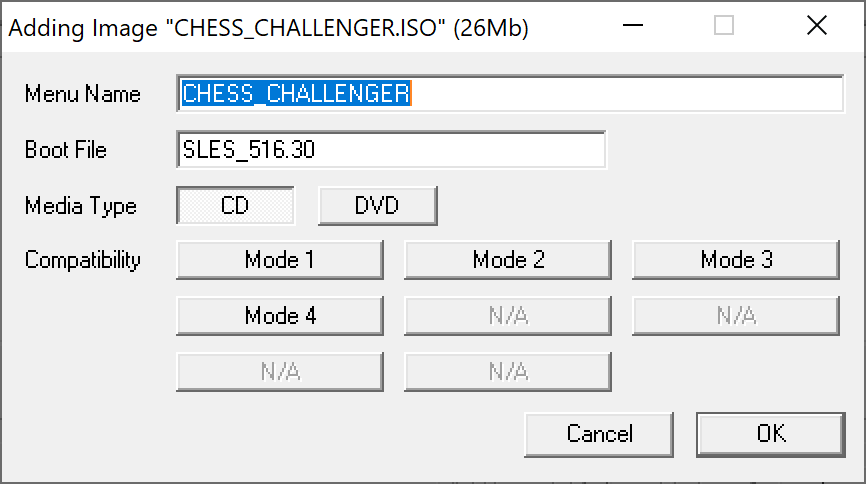Minimize the dialog window
The height and width of the screenshot is (484, 866).
tap(632, 27)
